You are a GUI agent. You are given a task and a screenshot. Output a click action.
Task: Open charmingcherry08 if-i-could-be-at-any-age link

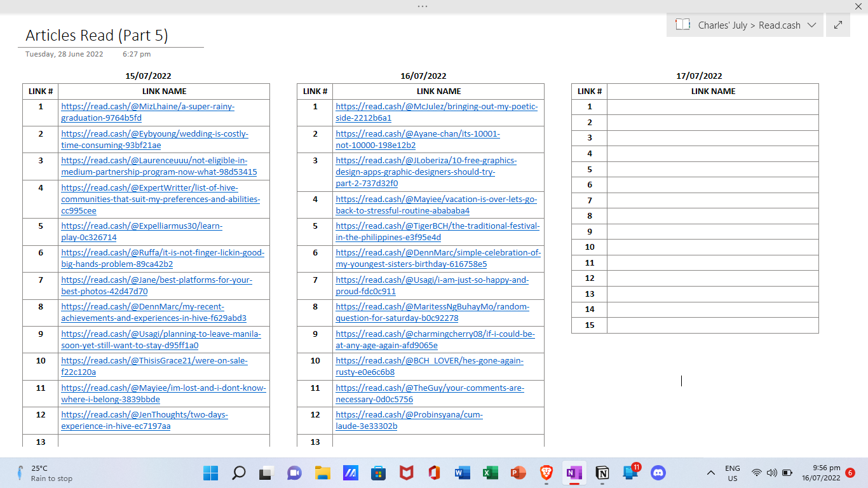(x=435, y=339)
